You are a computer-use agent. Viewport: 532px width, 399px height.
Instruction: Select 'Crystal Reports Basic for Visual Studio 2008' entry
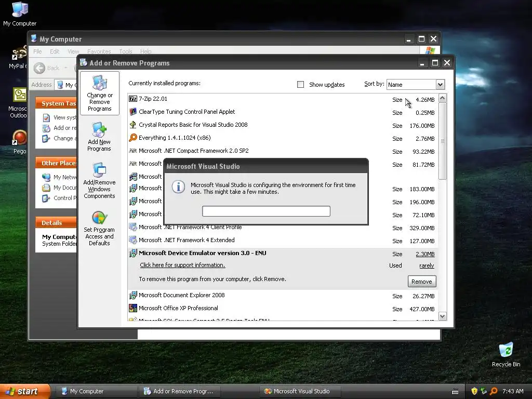tap(193, 125)
